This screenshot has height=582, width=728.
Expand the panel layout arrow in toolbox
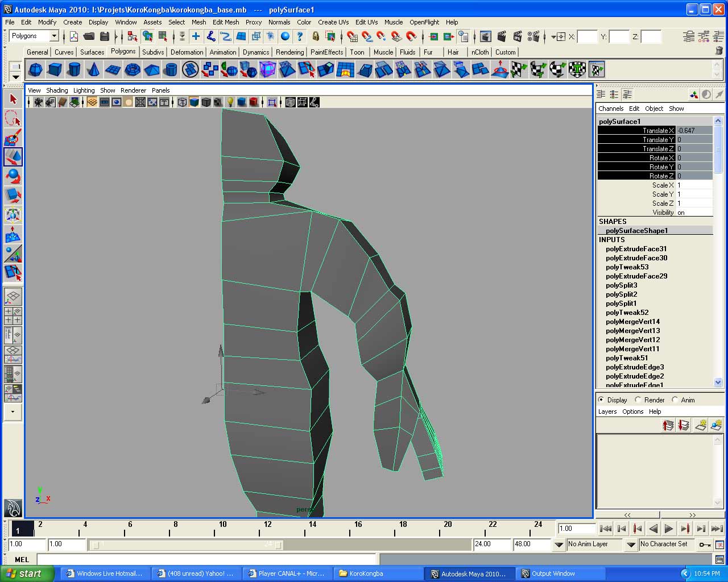point(13,411)
